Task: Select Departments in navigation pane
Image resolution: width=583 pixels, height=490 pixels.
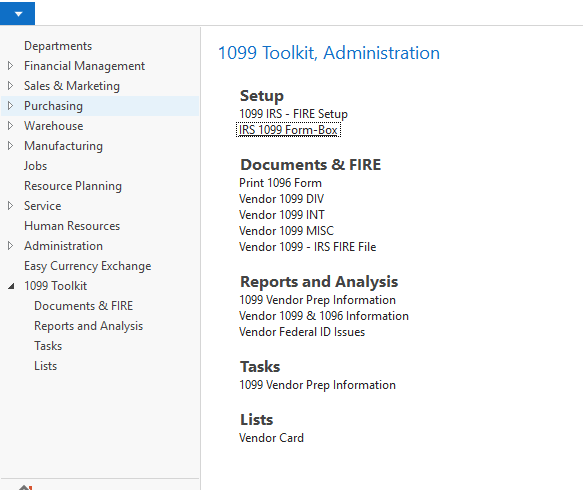Action: [58, 46]
